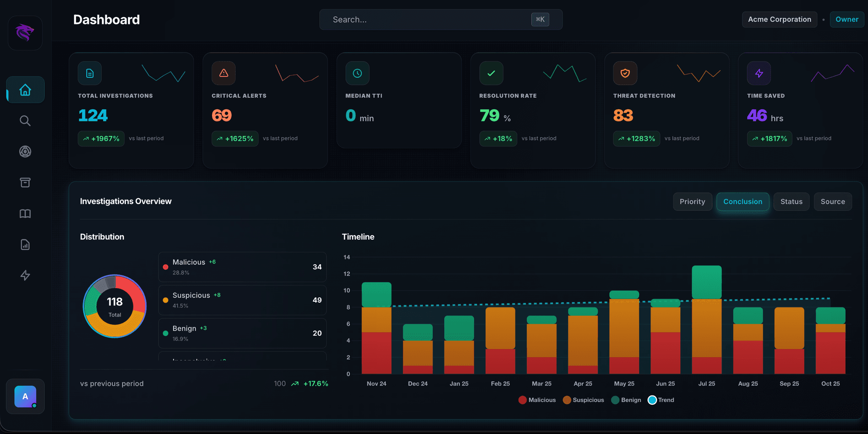This screenshot has height=434, width=868.
Task: Open the Acme Corporation organization dropdown
Action: pos(779,19)
